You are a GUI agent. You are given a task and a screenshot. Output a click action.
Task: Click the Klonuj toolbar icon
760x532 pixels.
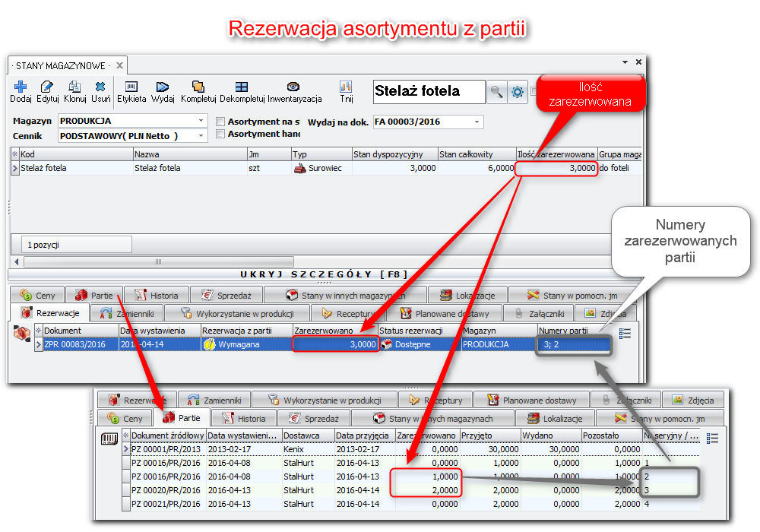pos(74,87)
